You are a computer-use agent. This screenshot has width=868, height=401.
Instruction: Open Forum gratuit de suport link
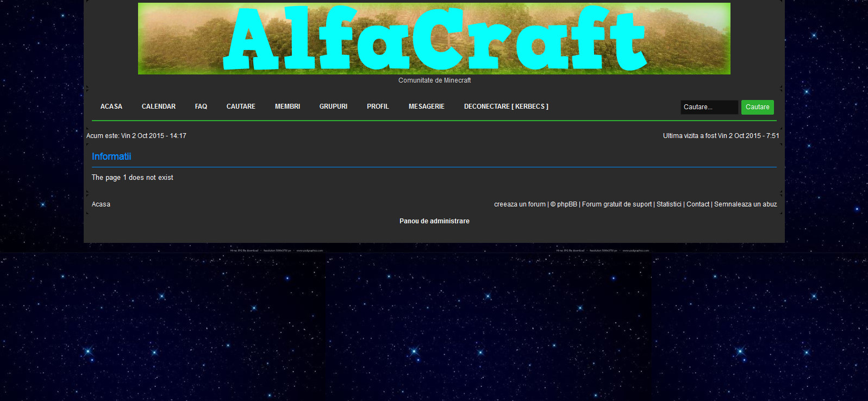[x=617, y=204]
